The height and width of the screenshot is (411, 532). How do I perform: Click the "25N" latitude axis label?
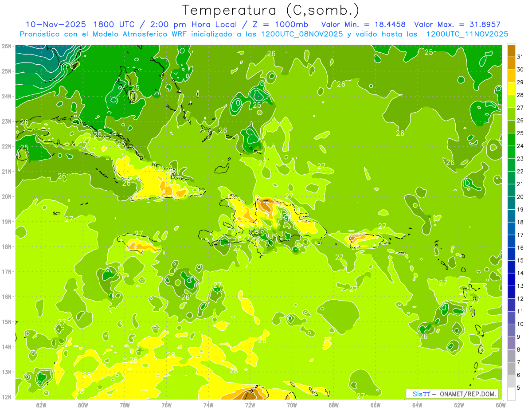click(x=6, y=71)
